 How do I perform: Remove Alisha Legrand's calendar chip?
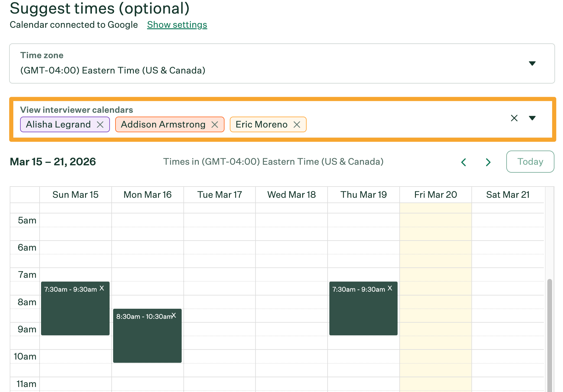coord(100,124)
